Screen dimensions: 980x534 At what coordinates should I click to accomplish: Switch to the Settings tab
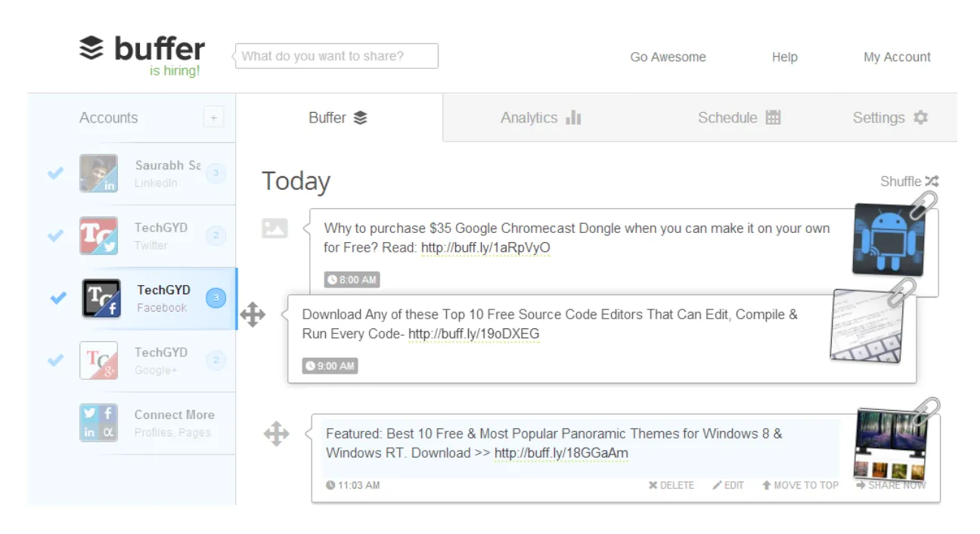pos(890,118)
